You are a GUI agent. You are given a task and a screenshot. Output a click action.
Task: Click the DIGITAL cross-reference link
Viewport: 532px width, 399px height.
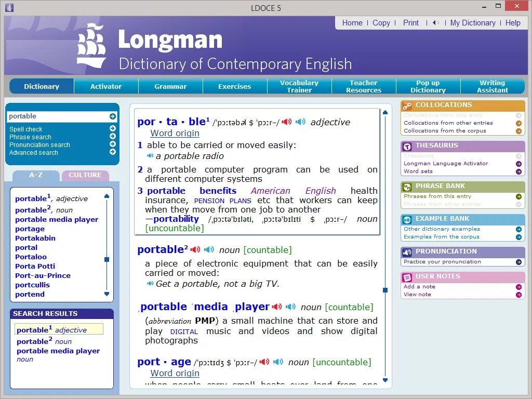point(184,332)
